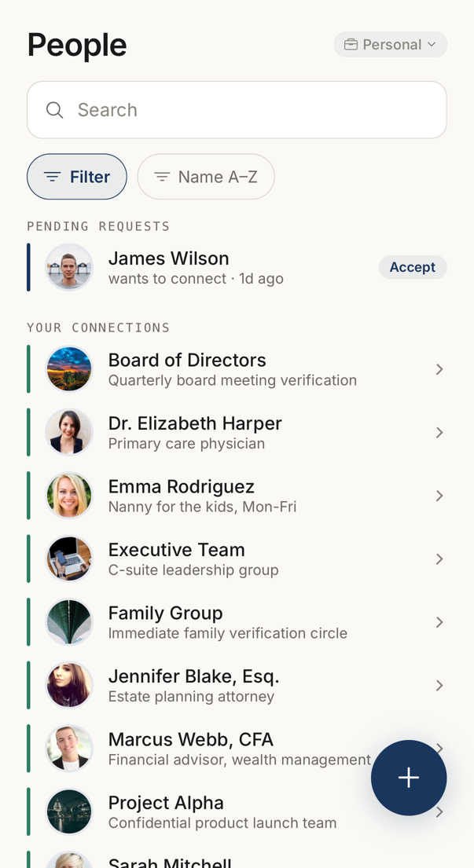The height and width of the screenshot is (868, 474).
Task: Open Jennifer Blake's avatar
Action: tap(69, 684)
